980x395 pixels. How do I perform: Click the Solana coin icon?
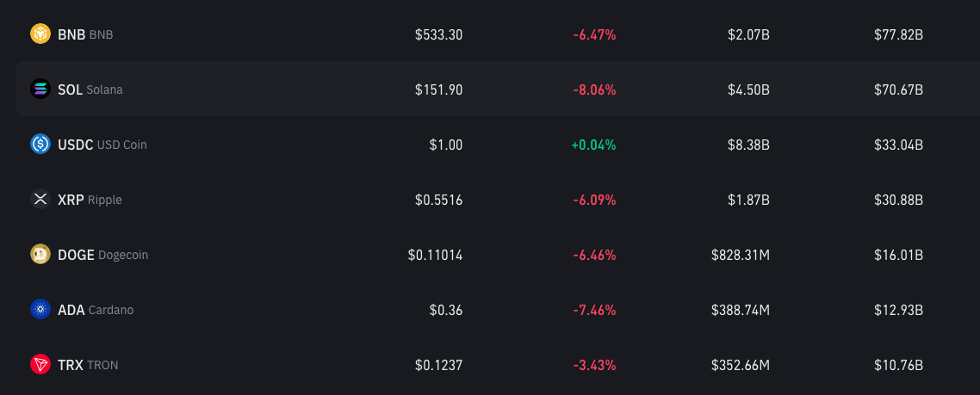(40, 89)
